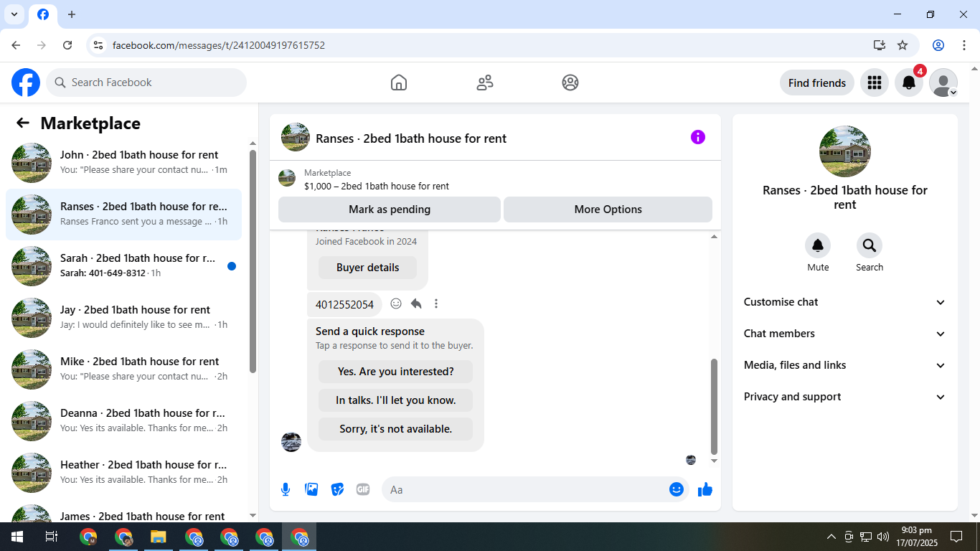Show hidden system tray icons
Screen dimensions: 980x551
(831, 537)
